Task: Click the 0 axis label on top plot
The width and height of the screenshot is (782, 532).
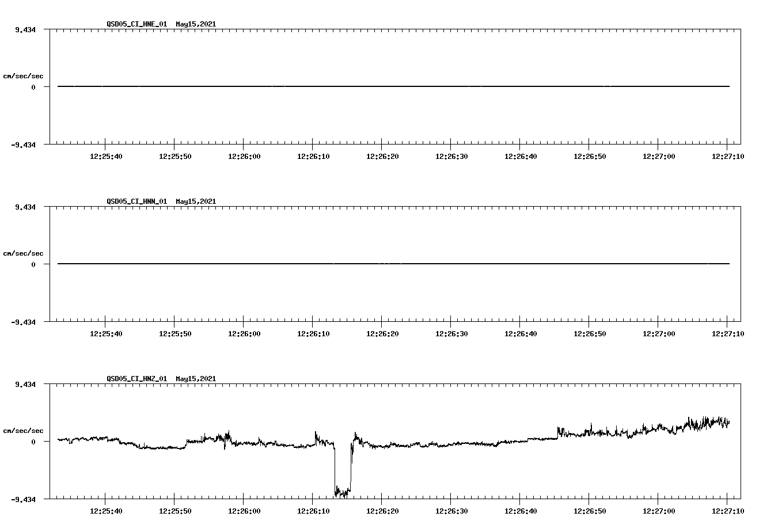Action: 33,86
